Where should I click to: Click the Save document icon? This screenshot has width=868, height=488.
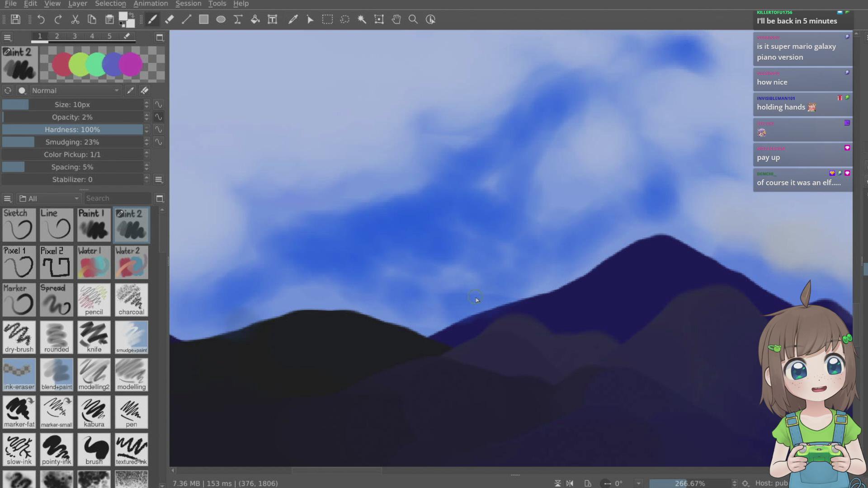point(16,19)
